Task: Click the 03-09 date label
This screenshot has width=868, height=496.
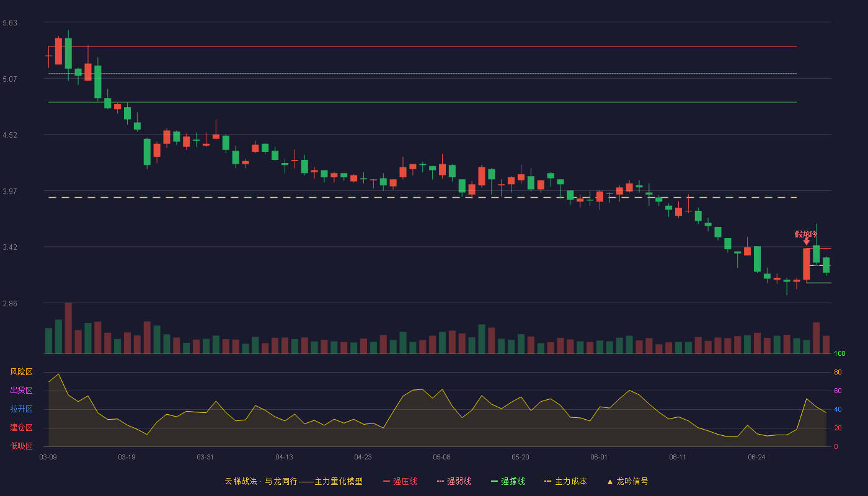Action: [48, 457]
